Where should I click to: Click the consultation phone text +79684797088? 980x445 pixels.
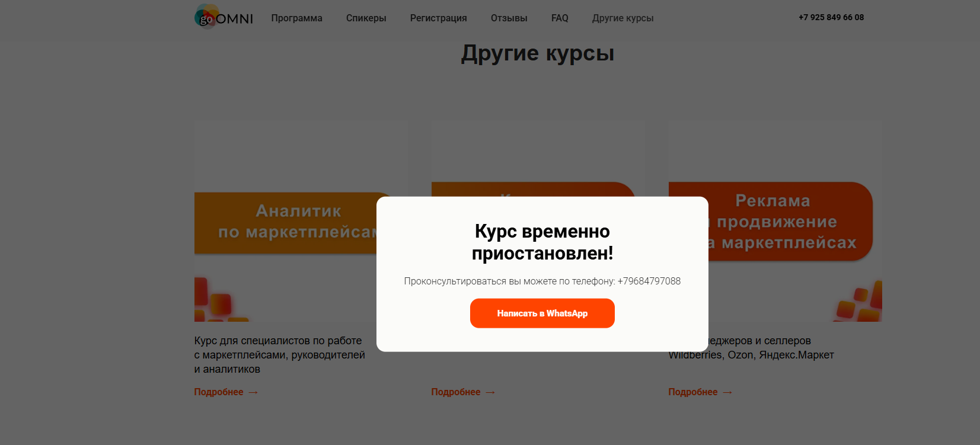pyautogui.click(x=649, y=281)
